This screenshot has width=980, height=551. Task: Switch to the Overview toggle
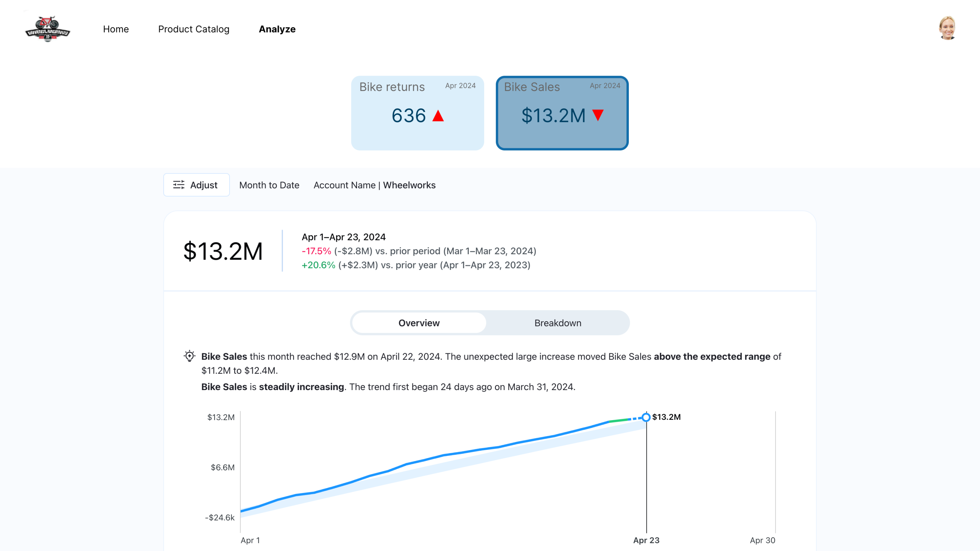[x=418, y=323]
